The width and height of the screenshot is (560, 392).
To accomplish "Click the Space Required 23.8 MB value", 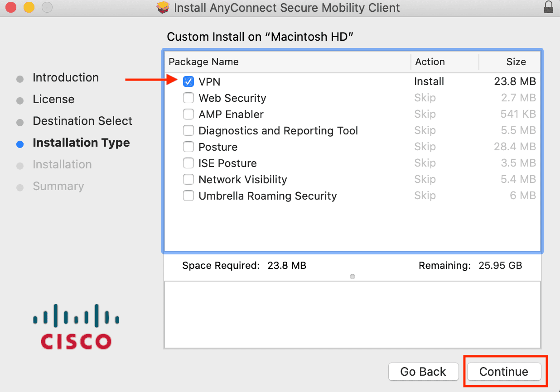I will coord(287,265).
